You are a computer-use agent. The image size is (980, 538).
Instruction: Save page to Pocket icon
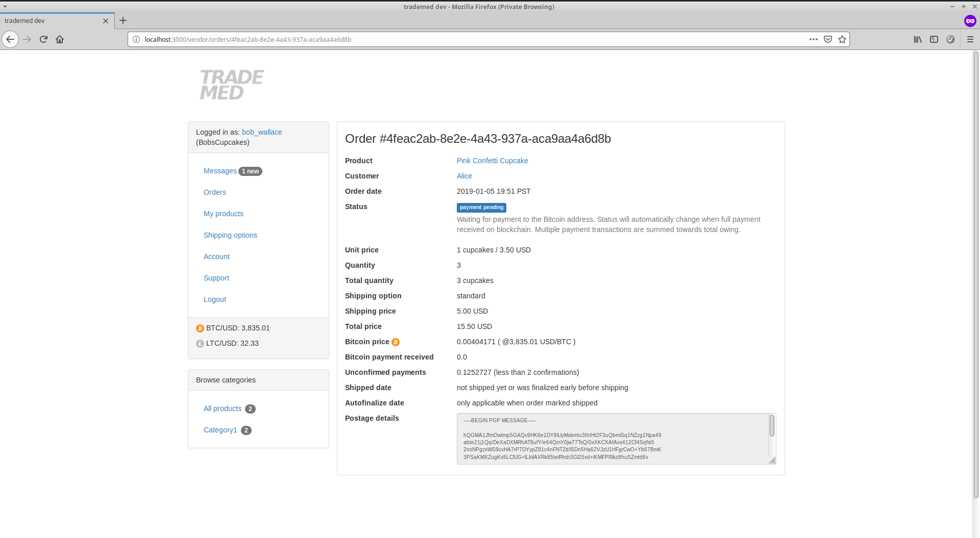[x=828, y=39]
